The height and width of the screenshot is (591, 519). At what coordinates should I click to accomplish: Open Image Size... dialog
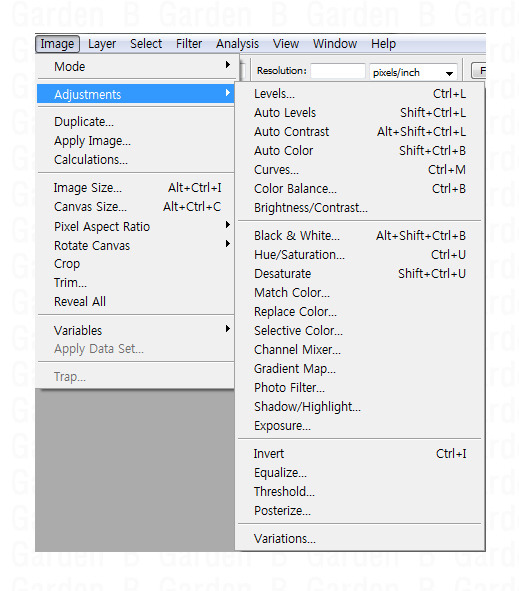136,187
